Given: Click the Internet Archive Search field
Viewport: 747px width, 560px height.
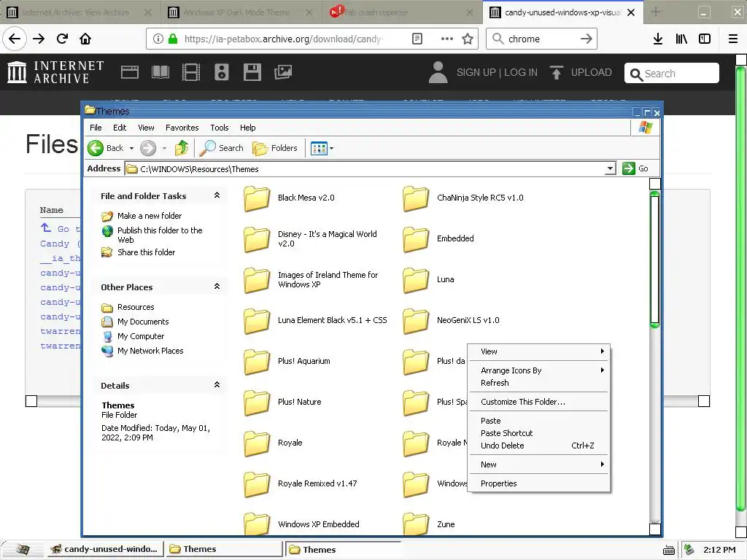Looking at the screenshot, I should (x=671, y=74).
